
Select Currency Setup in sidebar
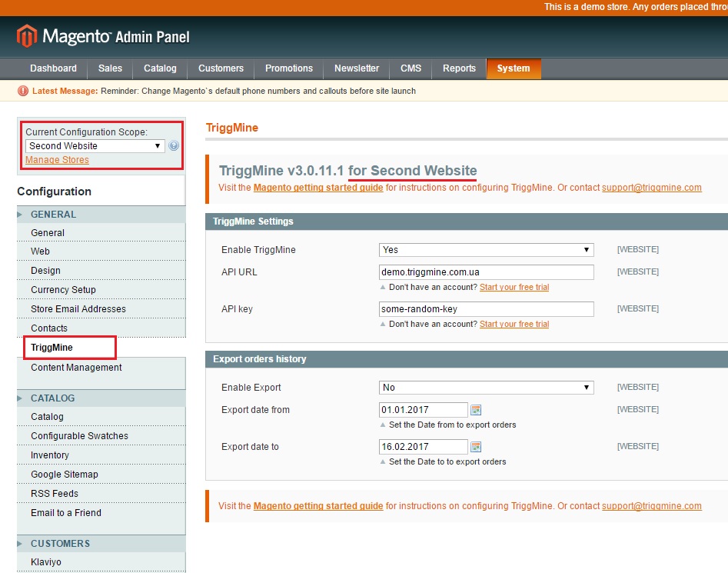coord(101,290)
